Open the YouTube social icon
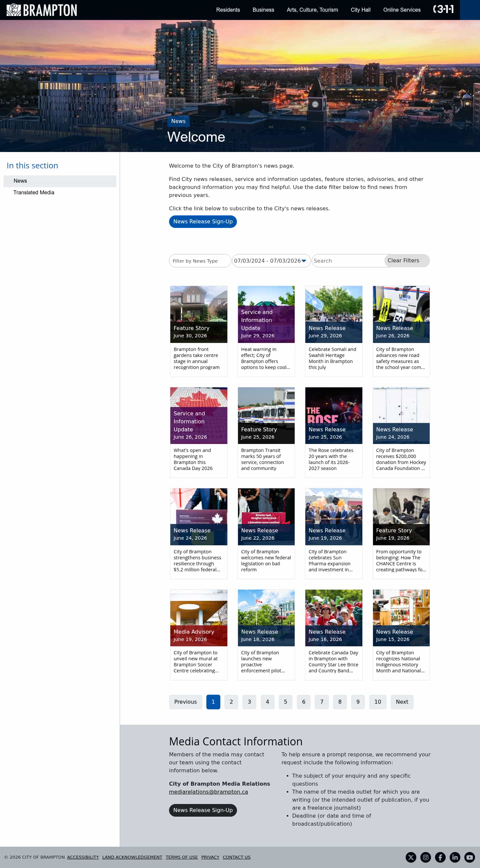The width and height of the screenshot is (480, 868). tap(470, 857)
